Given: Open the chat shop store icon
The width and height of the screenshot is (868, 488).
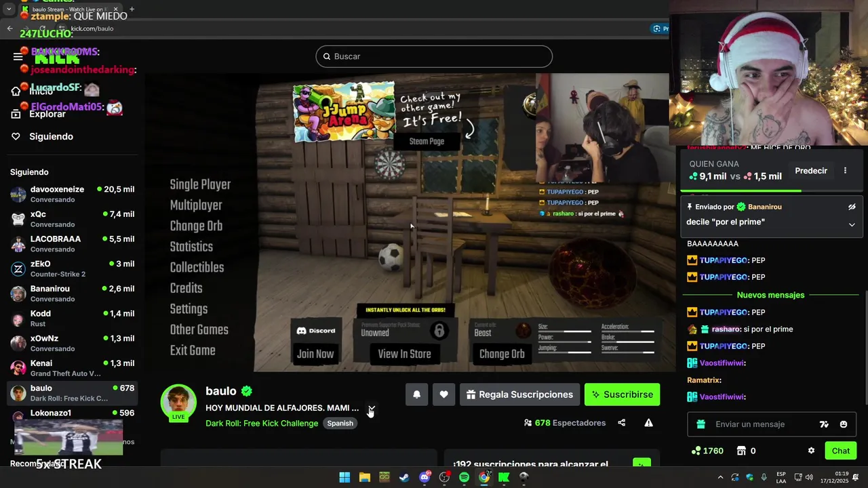Looking at the screenshot, I should point(741,451).
